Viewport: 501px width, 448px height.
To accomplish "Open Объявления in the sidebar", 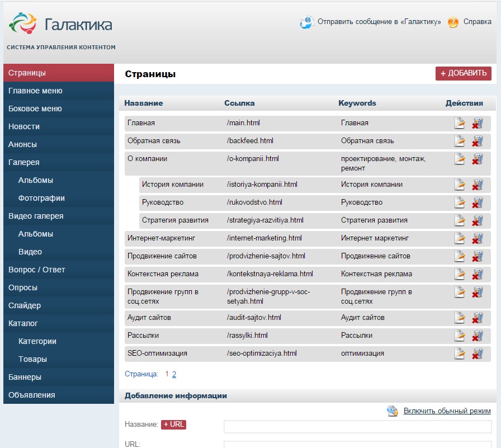I will click(59, 395).
